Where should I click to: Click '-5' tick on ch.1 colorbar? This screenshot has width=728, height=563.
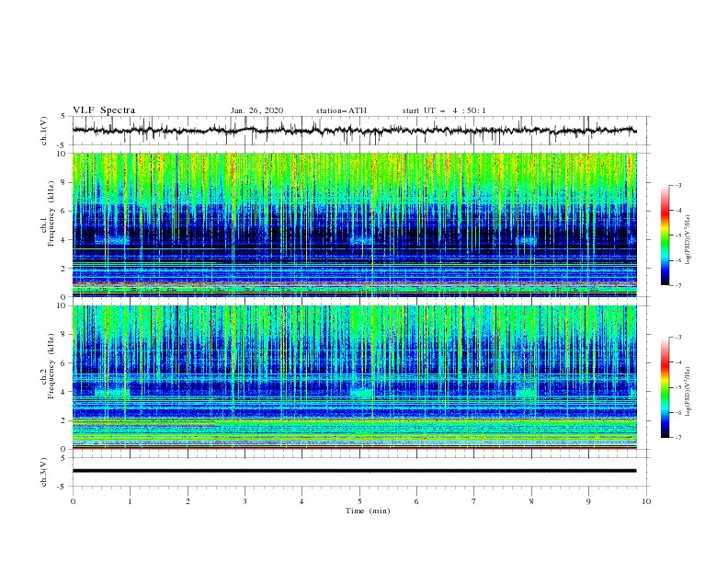677,236
